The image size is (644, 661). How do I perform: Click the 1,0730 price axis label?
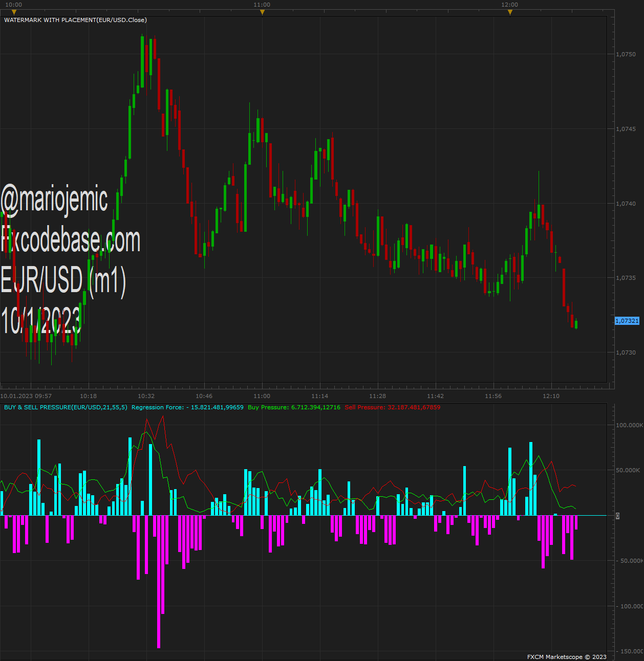tap(626, 352)
